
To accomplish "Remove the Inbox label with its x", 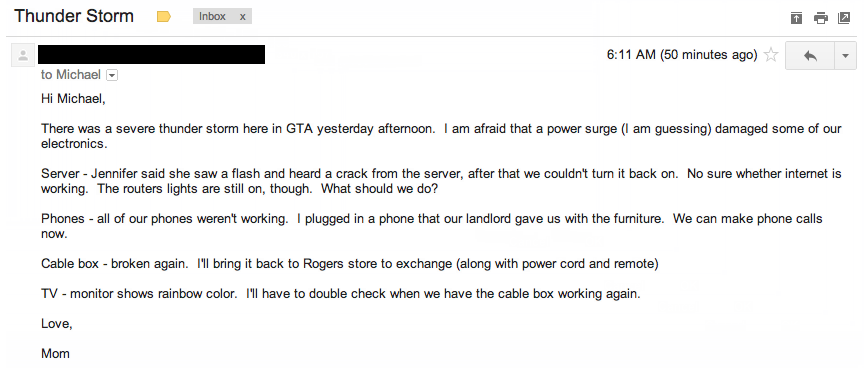I will click(x=242, y=17).
